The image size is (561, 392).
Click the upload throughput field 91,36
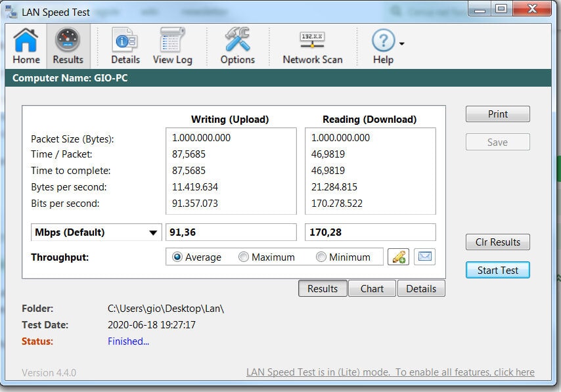pos(231,232)
